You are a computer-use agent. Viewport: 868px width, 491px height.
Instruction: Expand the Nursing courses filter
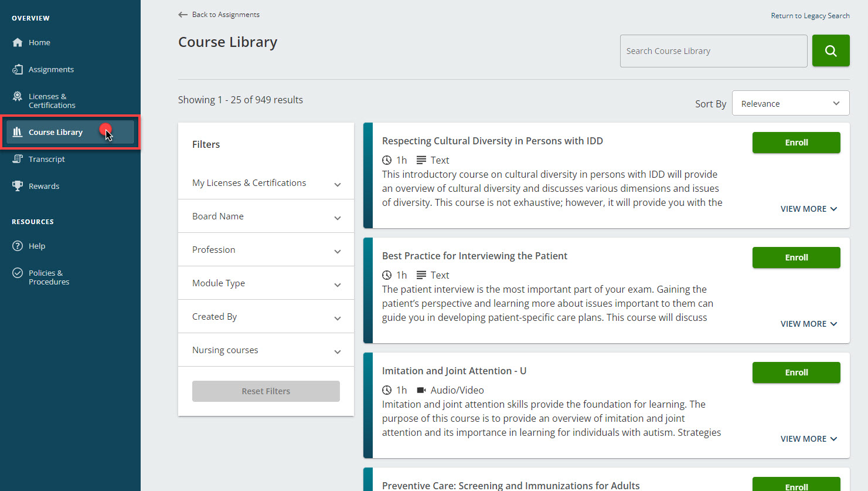coord(265,350)
